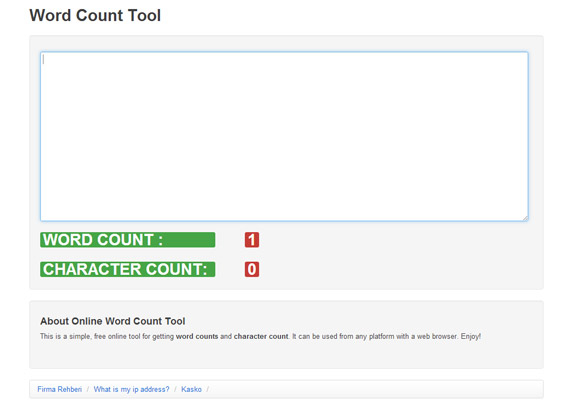Viewport: 580px width, 420px height.
Task: Click the bold 'character count' text
Action: 261,336
